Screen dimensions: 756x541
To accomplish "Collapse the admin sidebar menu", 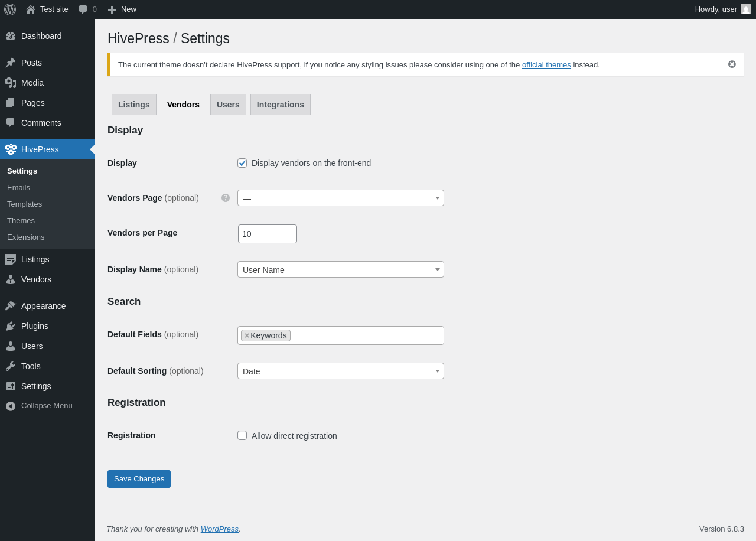I will click(x=46, y=406).
